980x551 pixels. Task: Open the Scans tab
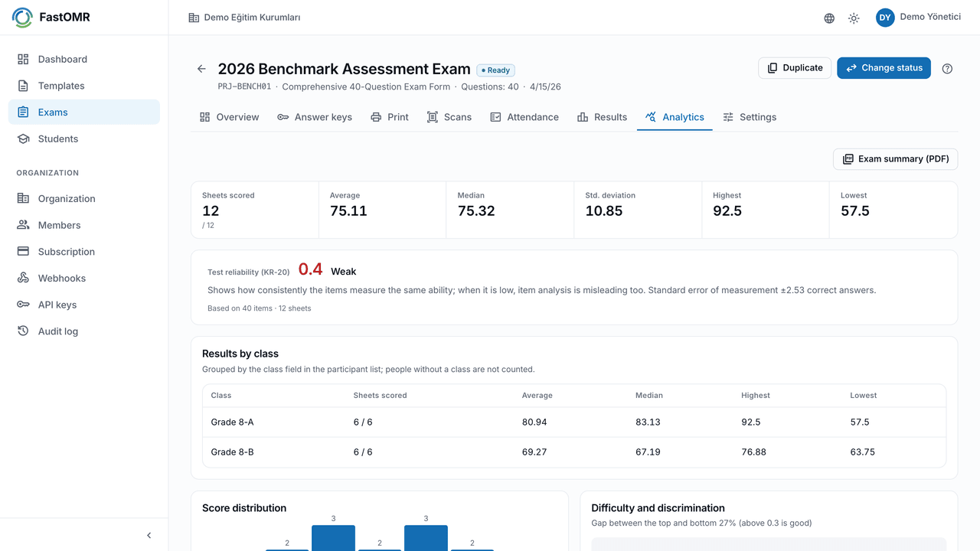pos(449,117)
